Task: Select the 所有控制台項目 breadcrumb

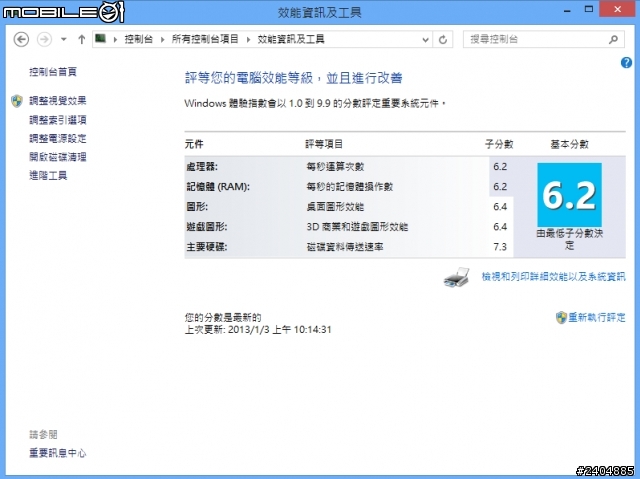Action: [205, 39]
